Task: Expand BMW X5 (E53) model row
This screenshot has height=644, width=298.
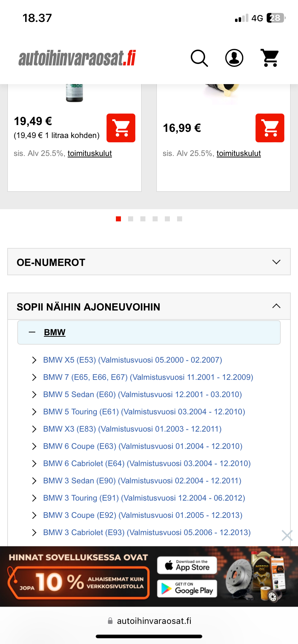Action: coord(34,360)
